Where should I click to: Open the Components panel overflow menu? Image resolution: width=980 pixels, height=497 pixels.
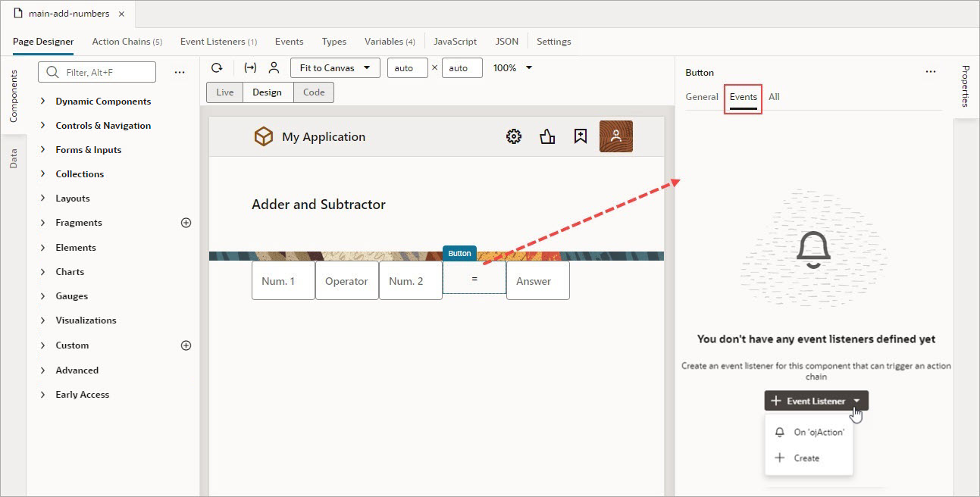180,71
